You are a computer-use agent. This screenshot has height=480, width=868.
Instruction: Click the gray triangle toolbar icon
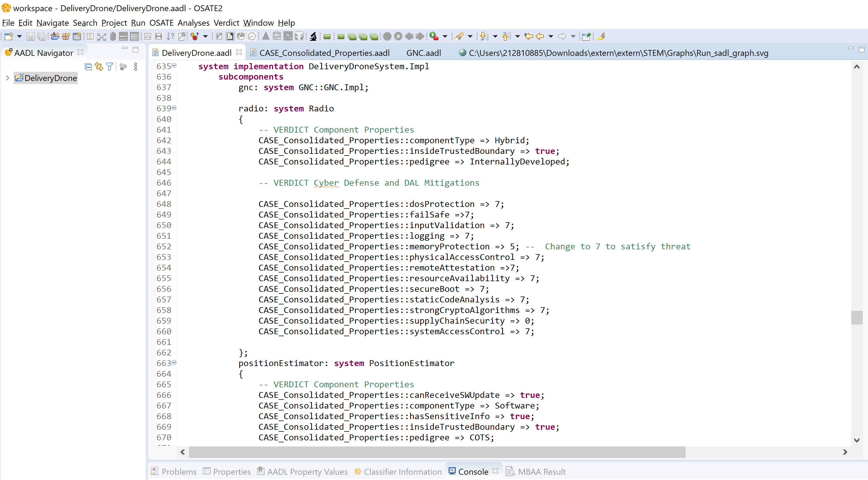click(x=266, y=36)
